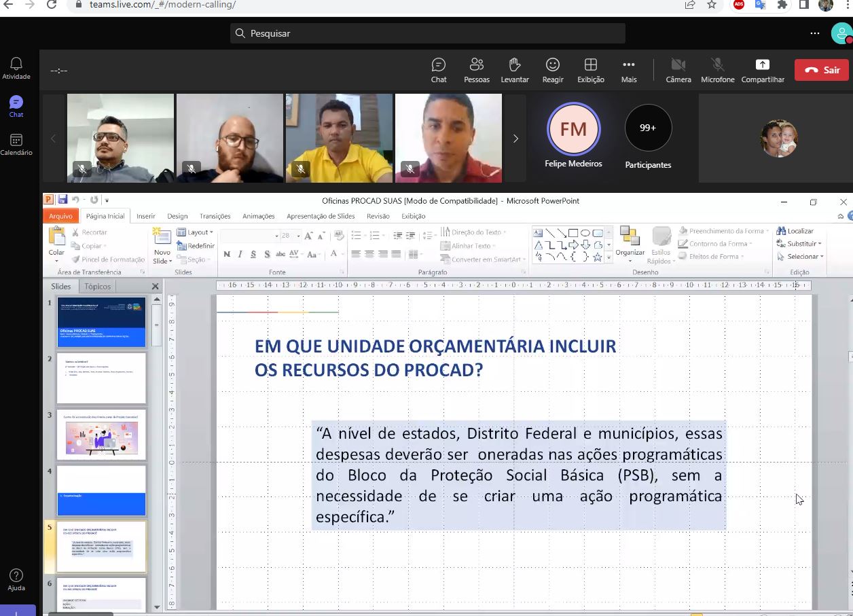Click the Pesquisar search field
This screenshot has height=616, width=853.
pos(428,33)
